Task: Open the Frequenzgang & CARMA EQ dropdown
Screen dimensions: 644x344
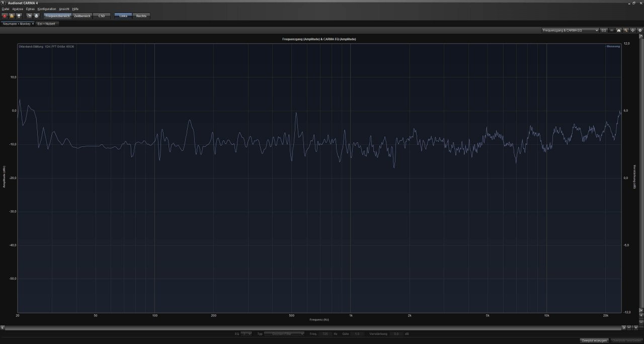Action: (570, 30)
